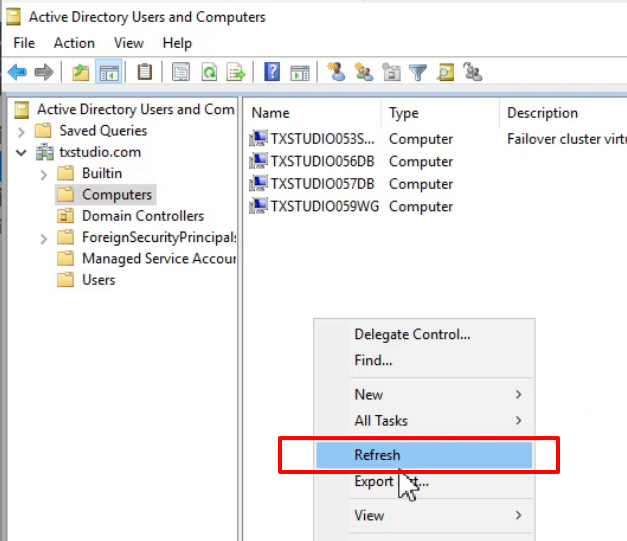Screen dimensions: 627x541
Task: Choose Export List... in context menu
Action: 424,481
